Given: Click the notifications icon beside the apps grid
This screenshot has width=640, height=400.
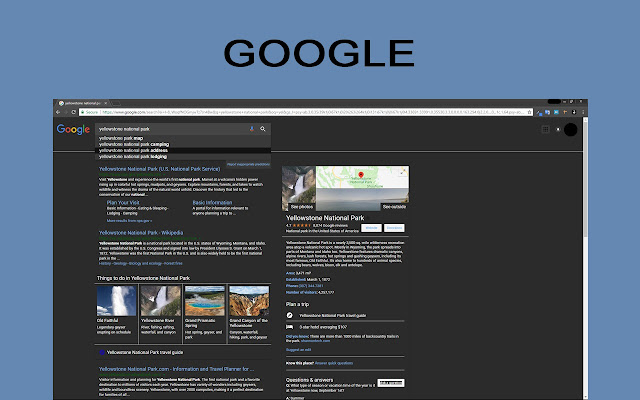Looking at the screenshot, I should pyautogui.click(x=558, y=129).
